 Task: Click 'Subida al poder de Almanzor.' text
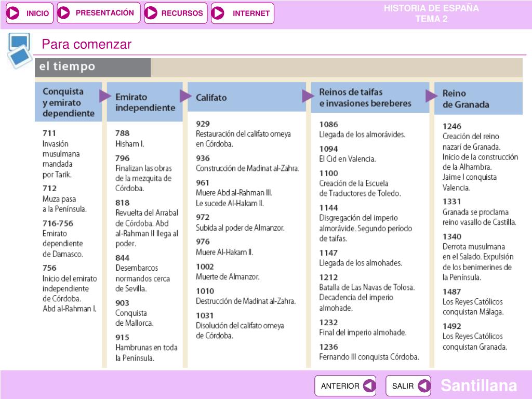(x=240, y=228)
